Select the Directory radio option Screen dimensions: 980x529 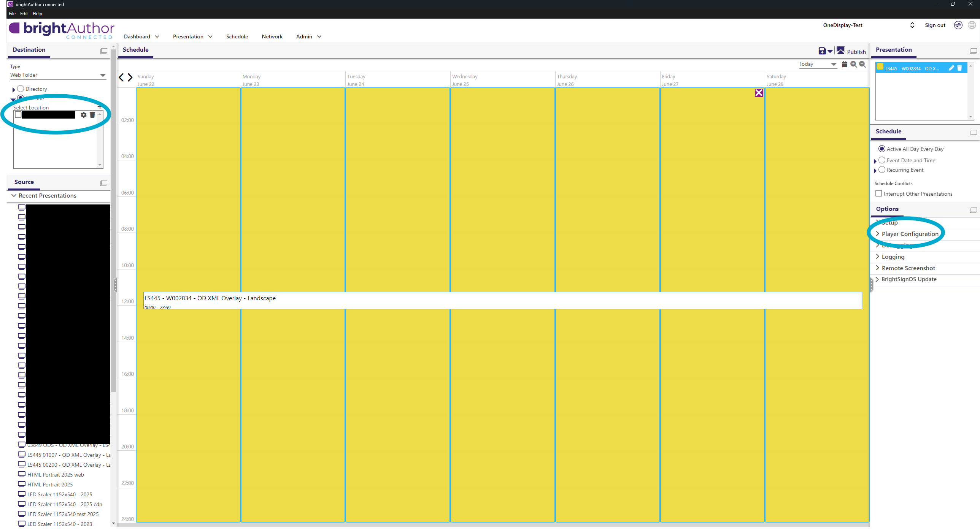[x=21, y=89]
